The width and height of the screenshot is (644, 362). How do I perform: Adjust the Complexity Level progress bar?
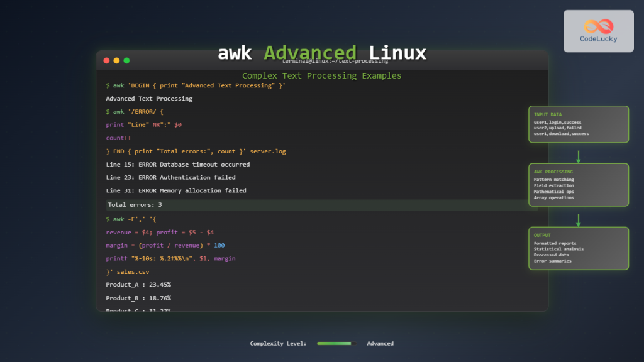[336, 343]
